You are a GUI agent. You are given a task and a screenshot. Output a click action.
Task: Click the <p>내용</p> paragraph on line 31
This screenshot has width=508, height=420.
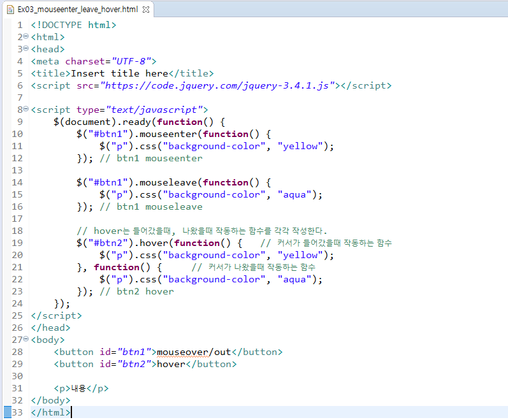pyautogui.click(x=81, y=388)
